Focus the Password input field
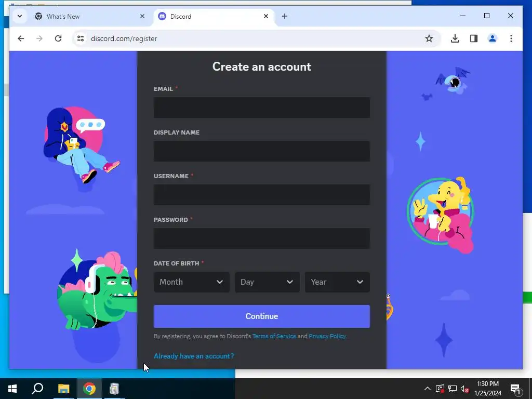Screen dimensions: 532x399 coord(262,238)
